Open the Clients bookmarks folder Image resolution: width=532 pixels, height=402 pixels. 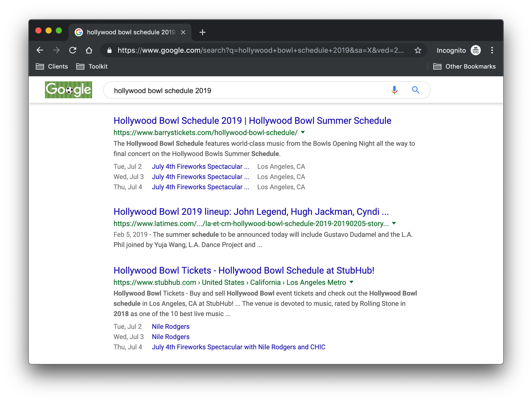(57, 66)
